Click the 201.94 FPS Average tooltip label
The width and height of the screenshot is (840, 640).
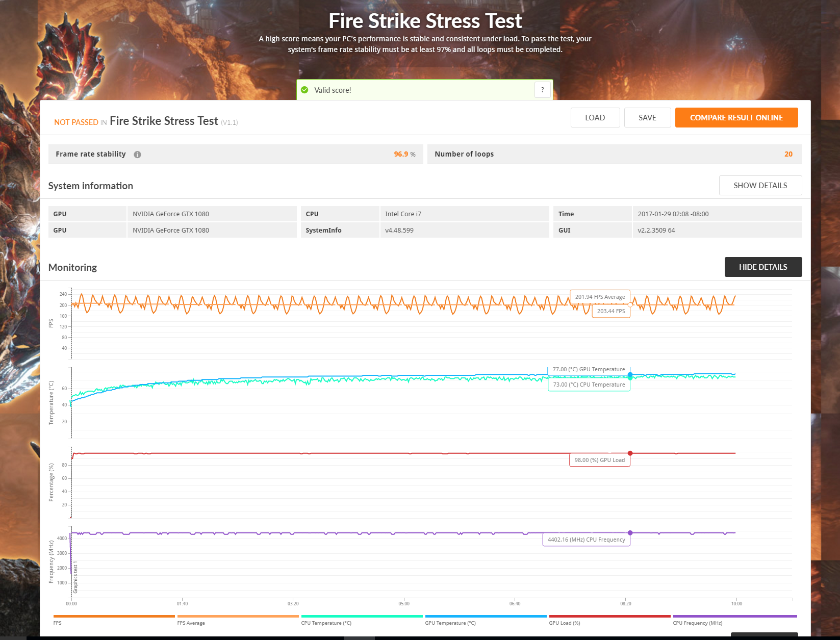600,297
